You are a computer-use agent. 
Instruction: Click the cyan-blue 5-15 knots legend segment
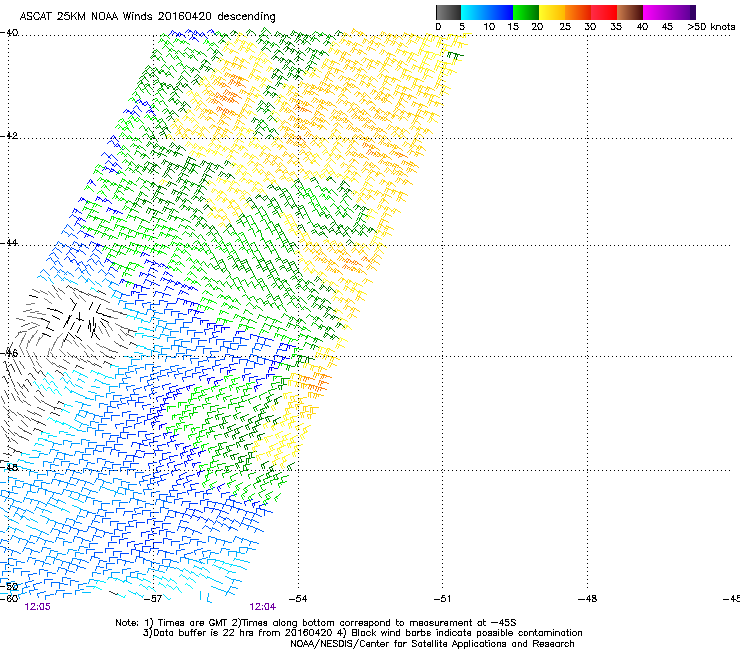(487, 12)
